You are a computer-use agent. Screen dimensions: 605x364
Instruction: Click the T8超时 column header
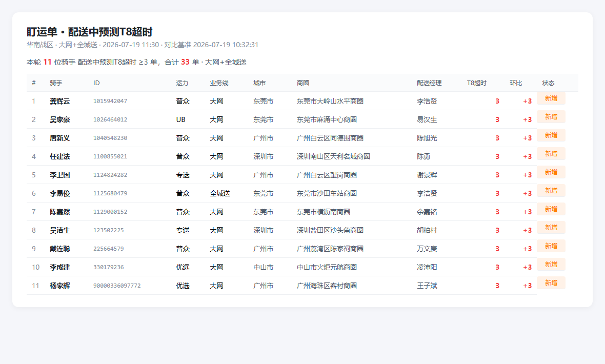coord(477,83)
